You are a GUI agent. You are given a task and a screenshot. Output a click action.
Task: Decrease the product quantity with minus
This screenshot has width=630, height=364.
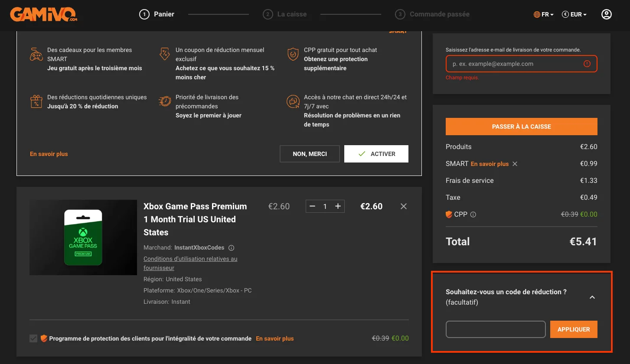click(312, 206)
